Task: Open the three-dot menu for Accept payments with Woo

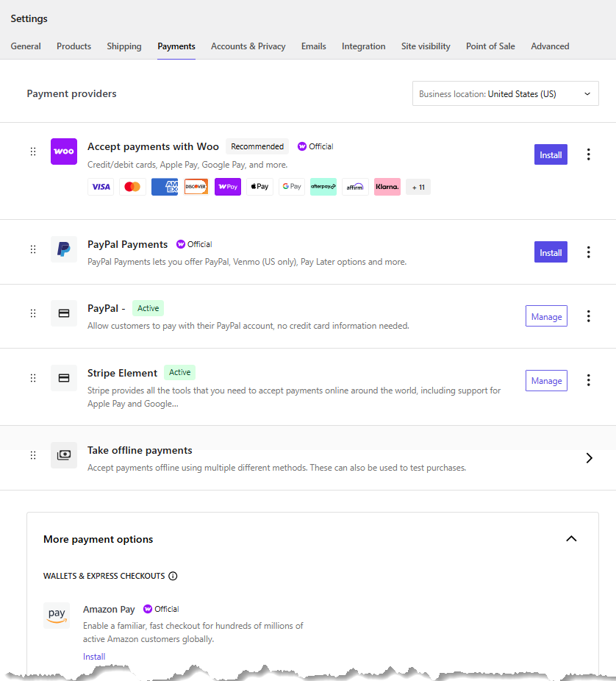Action: [588, 154]
